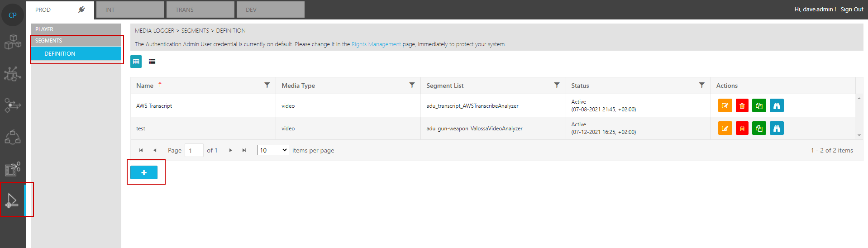Open the Rights Management link
868x248 pixels.
point(376,44)
